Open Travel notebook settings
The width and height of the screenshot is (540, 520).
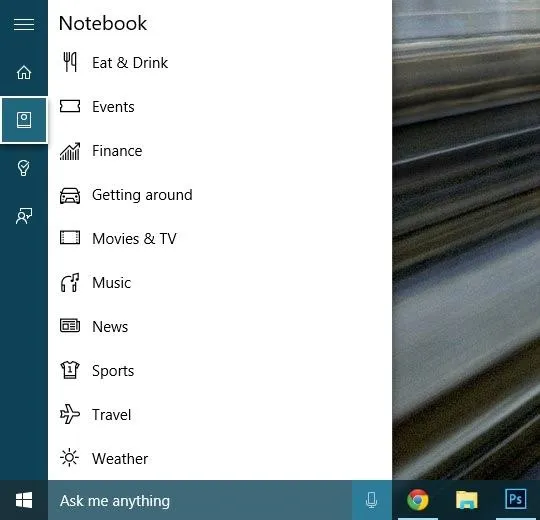(220, 415)
